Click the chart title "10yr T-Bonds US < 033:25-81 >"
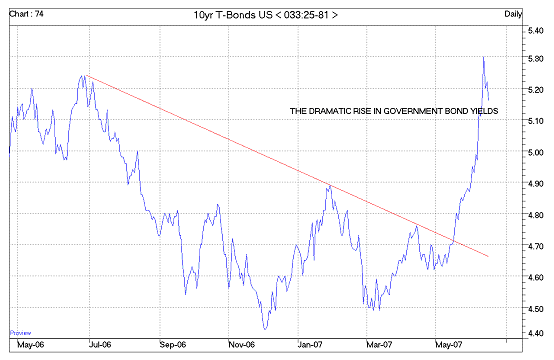554x360 pixels. pyautogui.click(x=265, y=15)
